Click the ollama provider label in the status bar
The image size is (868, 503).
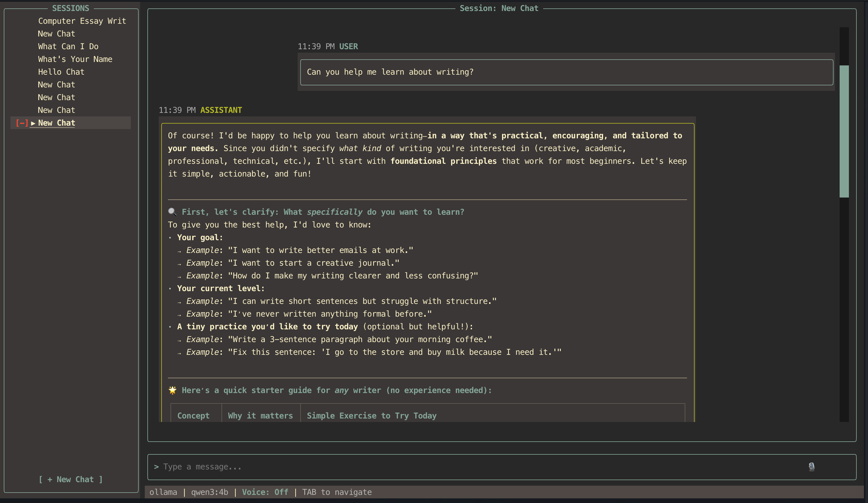click(x=163, y=492)
